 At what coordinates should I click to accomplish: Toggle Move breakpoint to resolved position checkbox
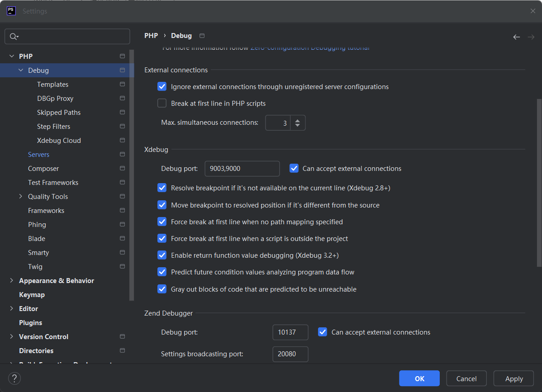click(162, 205)
